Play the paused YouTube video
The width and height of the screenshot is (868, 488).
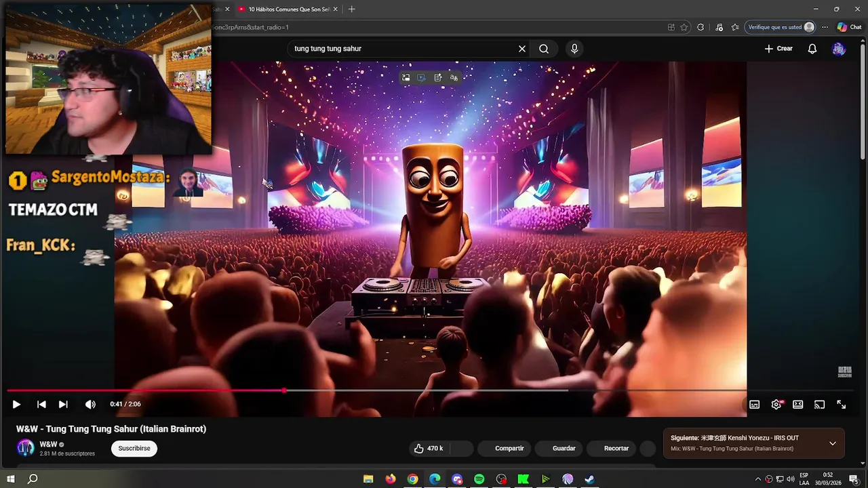(x=16, y=405)
